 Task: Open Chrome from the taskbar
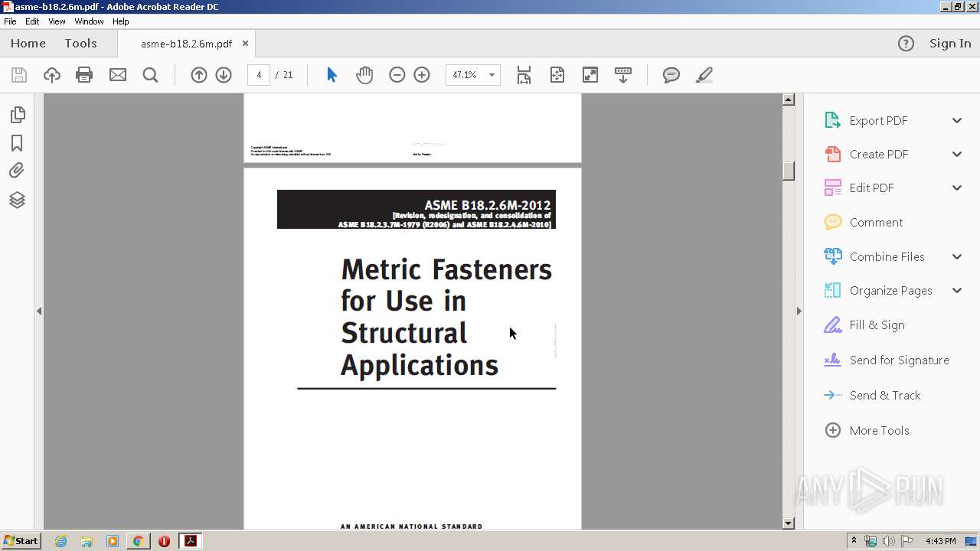pos(138,541)
